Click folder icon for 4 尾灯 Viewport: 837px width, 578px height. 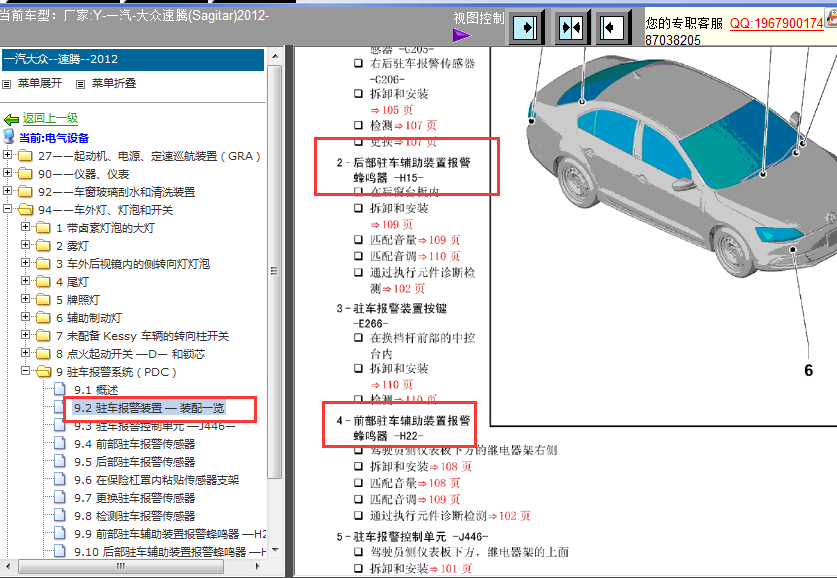[43, 282]
